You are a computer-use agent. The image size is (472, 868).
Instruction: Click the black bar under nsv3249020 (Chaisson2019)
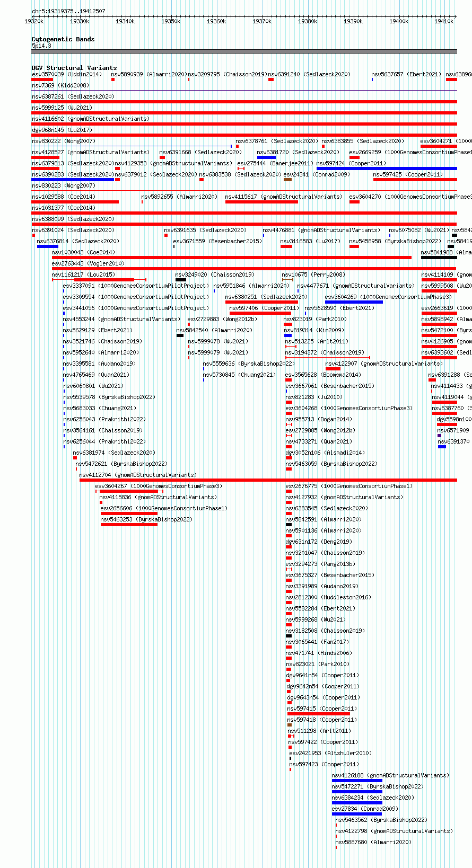[x=181, y=280]
